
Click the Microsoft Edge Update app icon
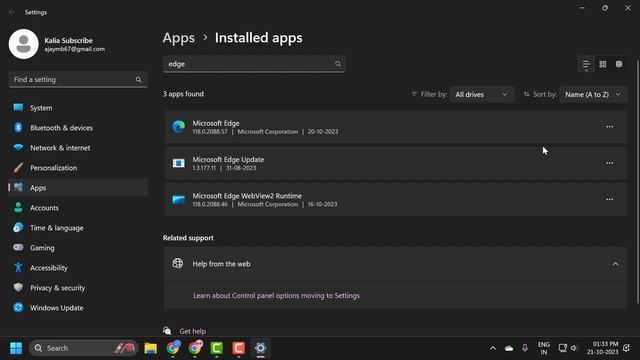(178, 163)
